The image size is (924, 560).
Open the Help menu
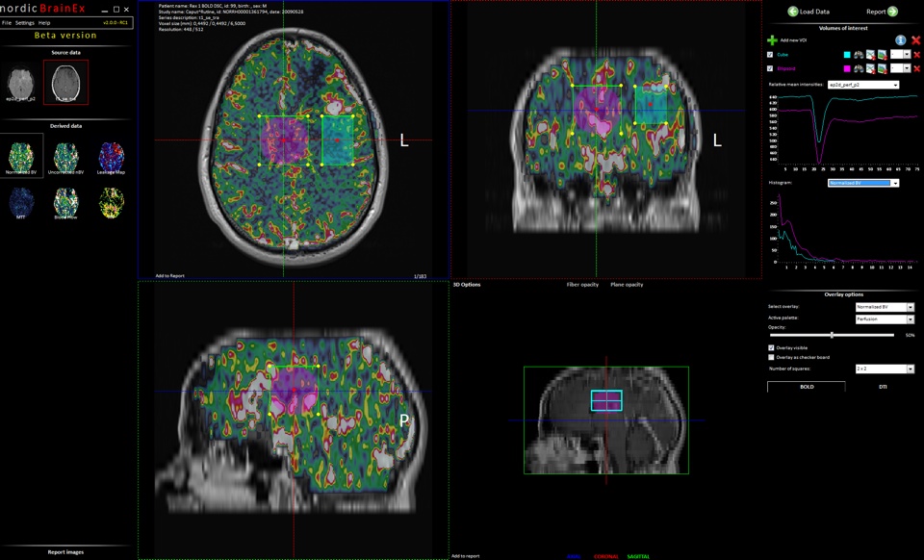44,23
